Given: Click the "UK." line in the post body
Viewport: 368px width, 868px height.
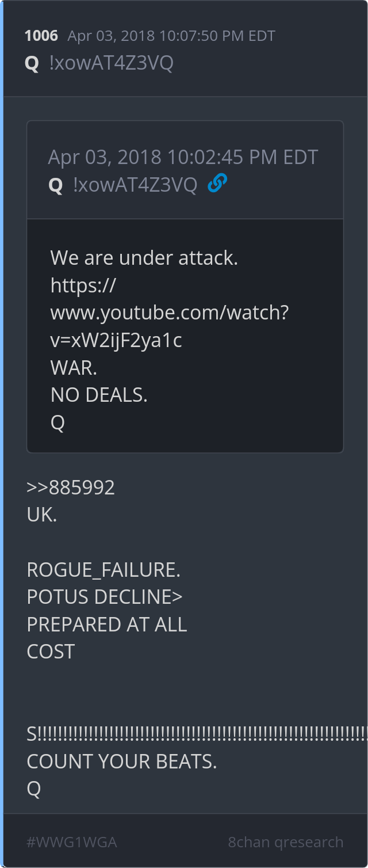Looking at the screenshot, I should [x=42, y=515].
